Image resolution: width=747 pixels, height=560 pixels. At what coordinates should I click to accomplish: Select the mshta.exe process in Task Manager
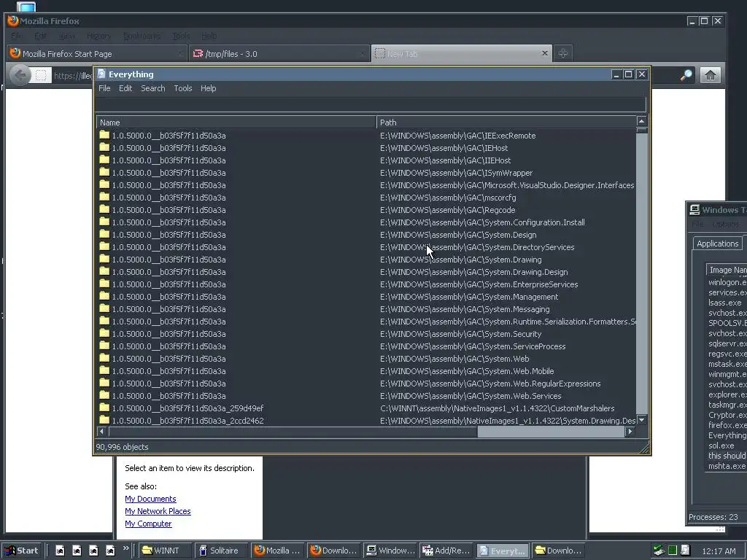(x=727, y=466)
